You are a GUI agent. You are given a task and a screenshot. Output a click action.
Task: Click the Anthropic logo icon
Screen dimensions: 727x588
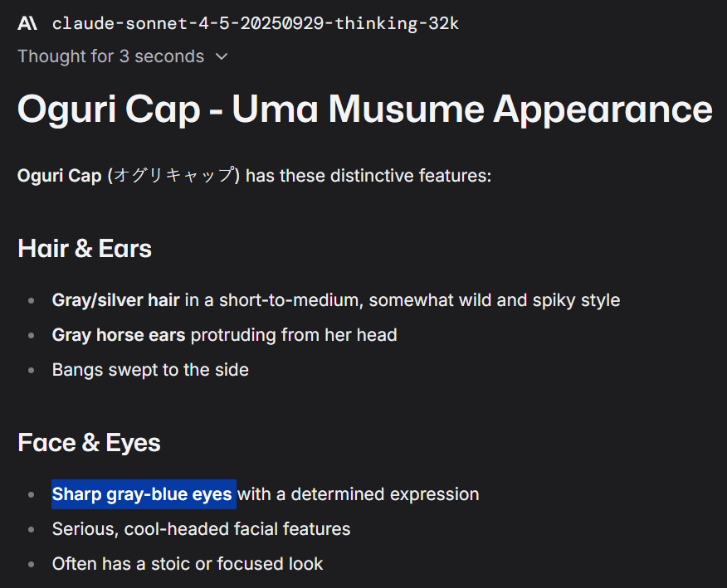pyautogui.click(x=27, y=22)
